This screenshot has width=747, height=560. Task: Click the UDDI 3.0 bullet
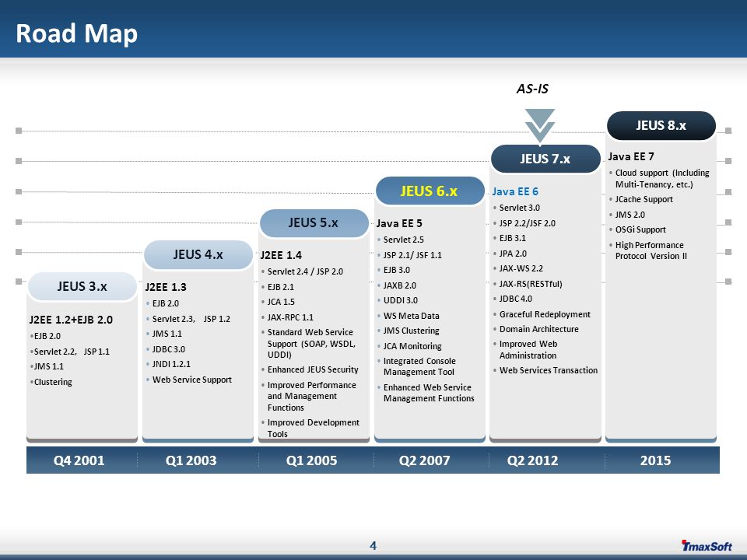point(398,300)
